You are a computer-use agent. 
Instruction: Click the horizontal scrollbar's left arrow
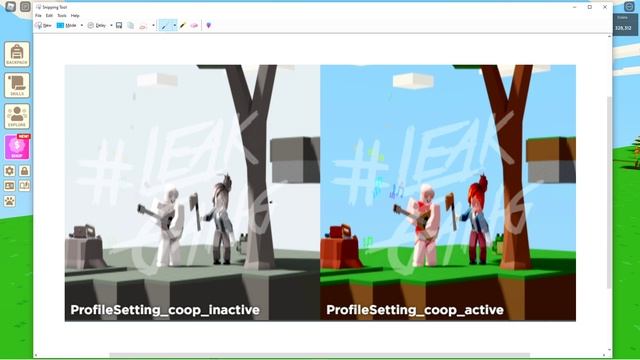pyautogui.click(x=36, y=356)
